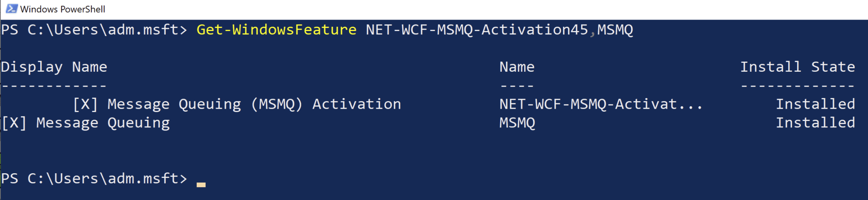Image resolution: width=868 pixels, height=200 pixels.
Task: Click the Get-WindowsFeature command text
Action: tap(276, 30)
